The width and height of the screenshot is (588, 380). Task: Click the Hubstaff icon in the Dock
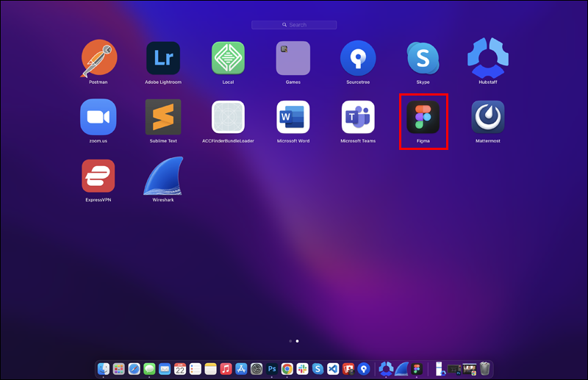386,369
